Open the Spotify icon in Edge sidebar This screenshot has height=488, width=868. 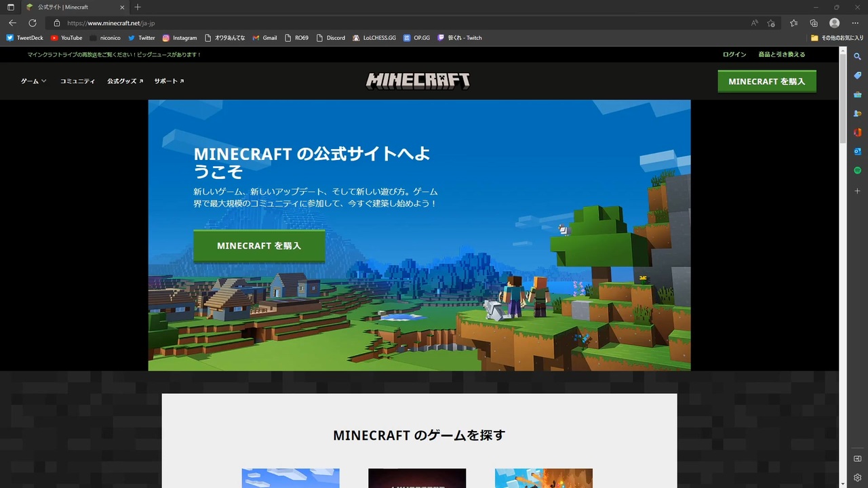coord(857,170)
